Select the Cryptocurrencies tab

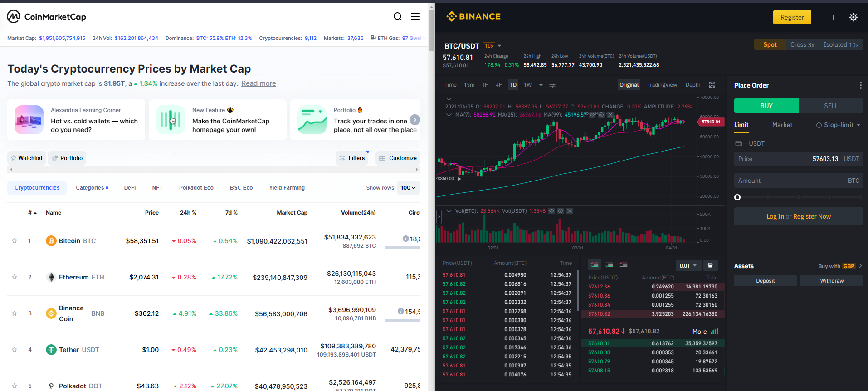coord(37,188)
